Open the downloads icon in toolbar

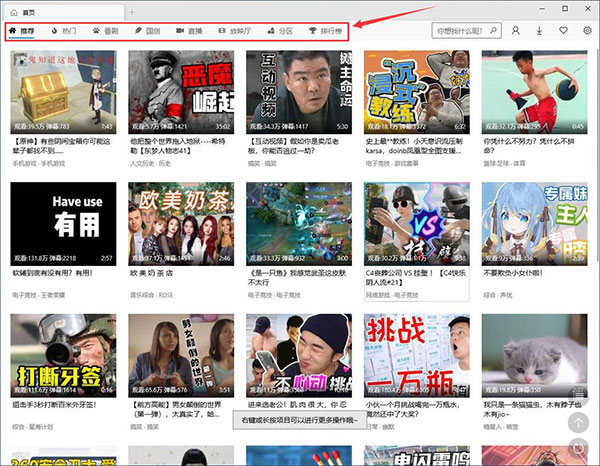tap(540, 31)
